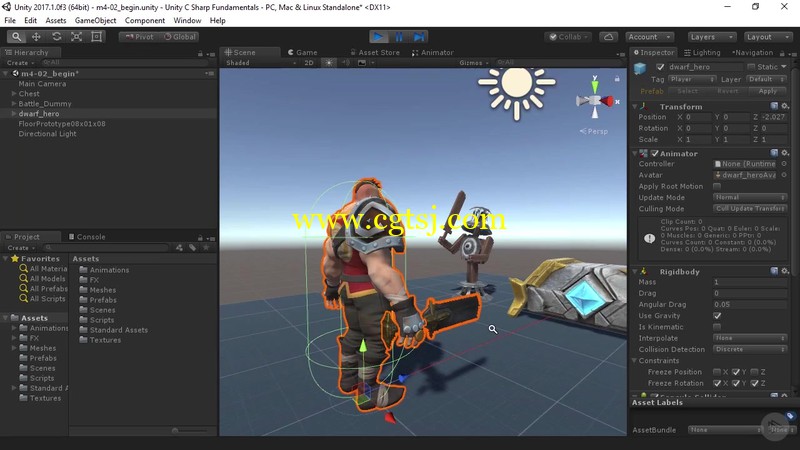Image resolution: width=800 pixels, height=450 pixels.
Task: Toggle the scene gizmo lock icon
Action: 617,79
